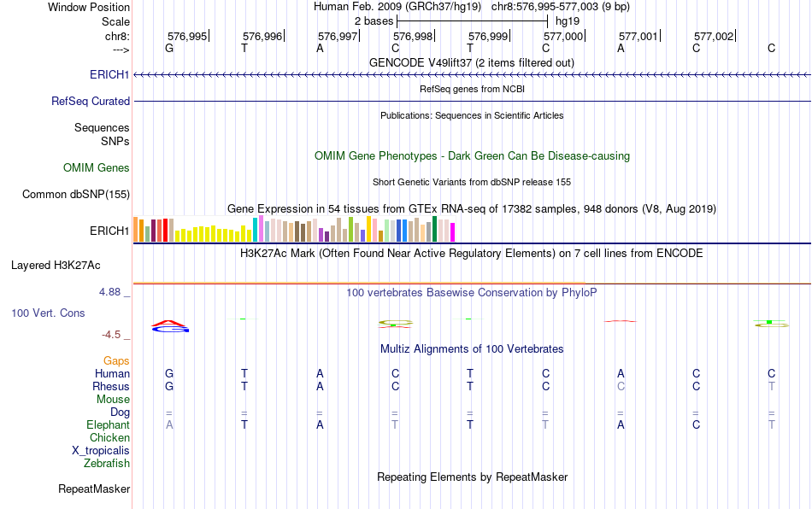Image resolution: width=812 pixels, height=509 pixels.
Task: Select the Common dbSNP(155) track label
Action: tap(76, 194)
